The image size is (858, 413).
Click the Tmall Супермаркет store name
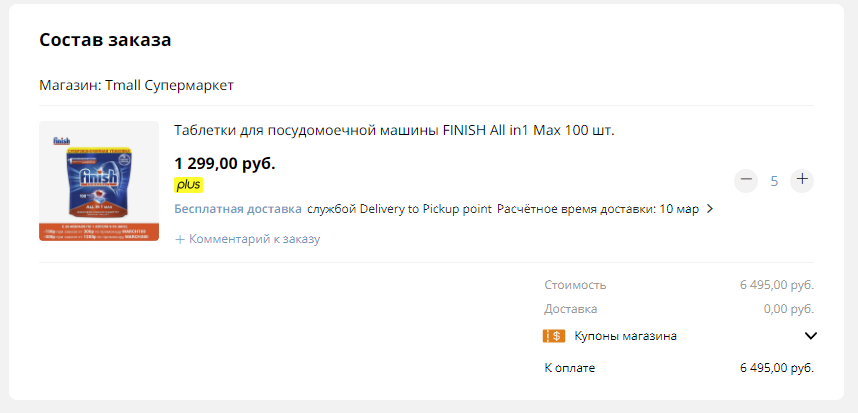pyautogui.click(x=170, y=86)
